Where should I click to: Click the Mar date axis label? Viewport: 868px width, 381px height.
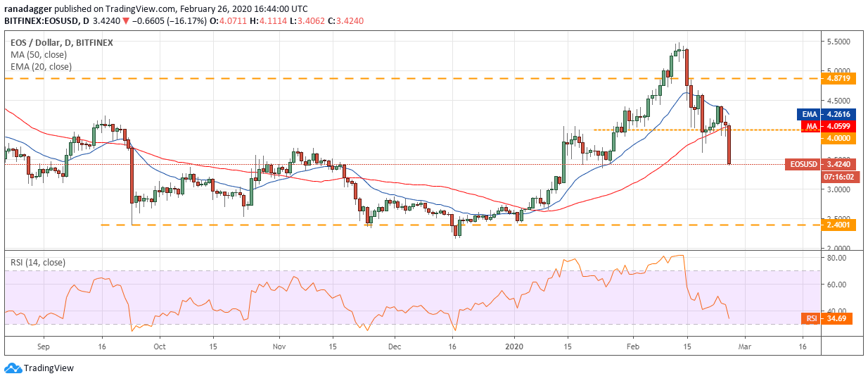(745, 346)
